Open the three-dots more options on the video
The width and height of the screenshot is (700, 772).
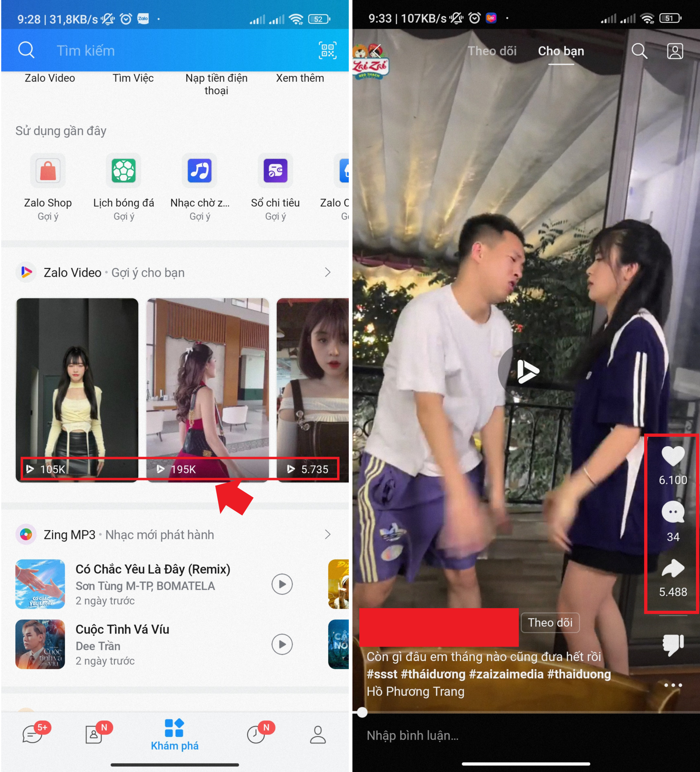point(673,685)
